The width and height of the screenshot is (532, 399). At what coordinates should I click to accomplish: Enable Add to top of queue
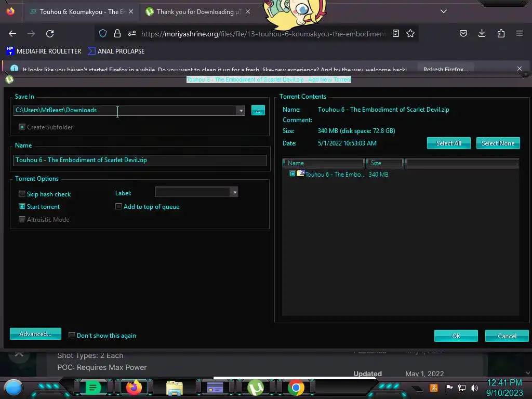(118, 206)
